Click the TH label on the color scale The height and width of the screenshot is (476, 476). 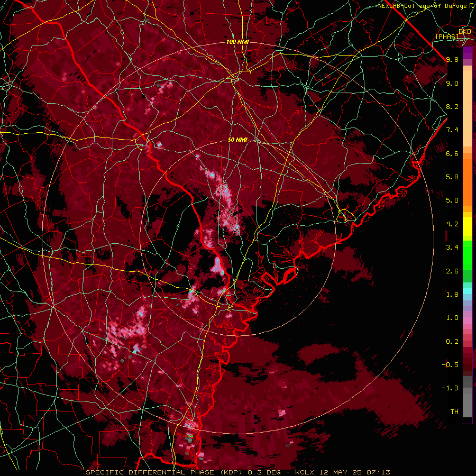point(454,412)
